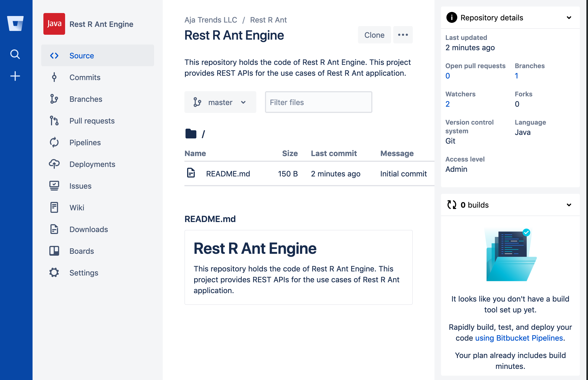Open Aja Trends LLC breadcrumb link
Screen dimensions: 588x380
coord(211,20)
